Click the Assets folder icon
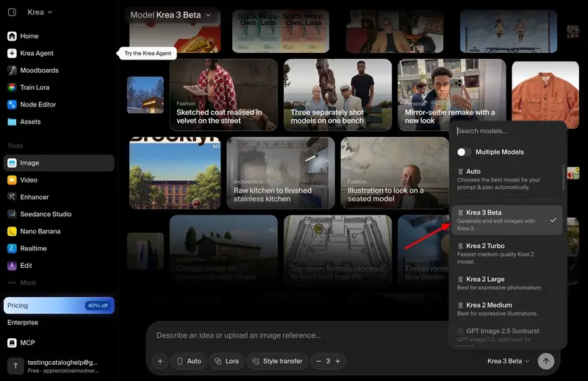 click(12, 121)
